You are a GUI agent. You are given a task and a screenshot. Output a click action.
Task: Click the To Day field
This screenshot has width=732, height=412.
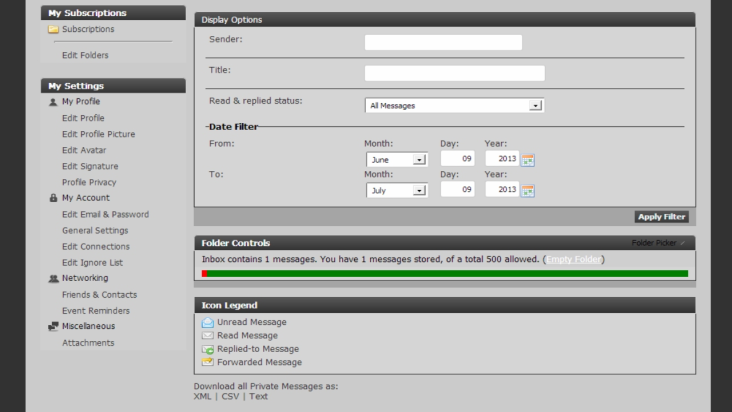[458, 189]
